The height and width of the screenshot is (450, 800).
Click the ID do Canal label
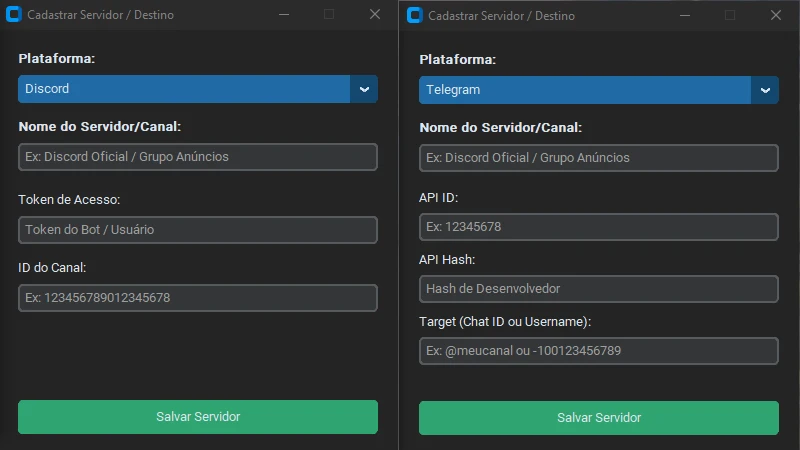click(x=52, y=267)
